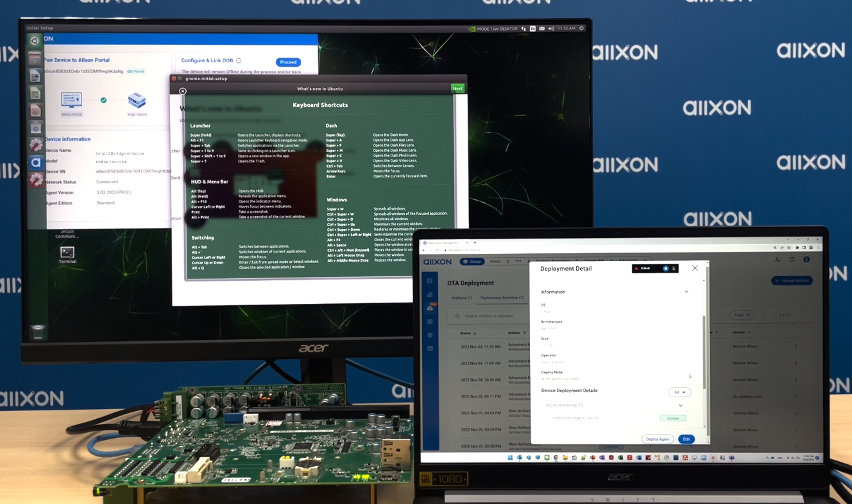Open the All filter dropdown in deployment details
Viewport: 852px width, 504px height.
pos(680,392)
